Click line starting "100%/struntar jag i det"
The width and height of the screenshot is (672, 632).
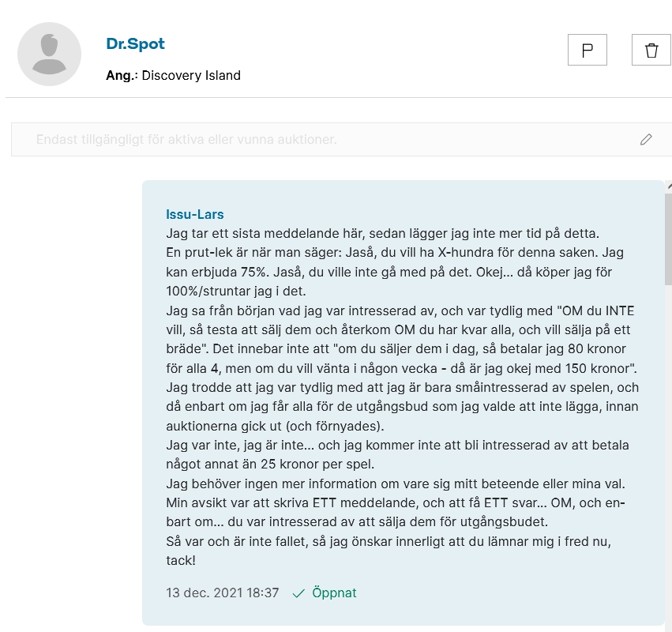click(x=236, y=292)
